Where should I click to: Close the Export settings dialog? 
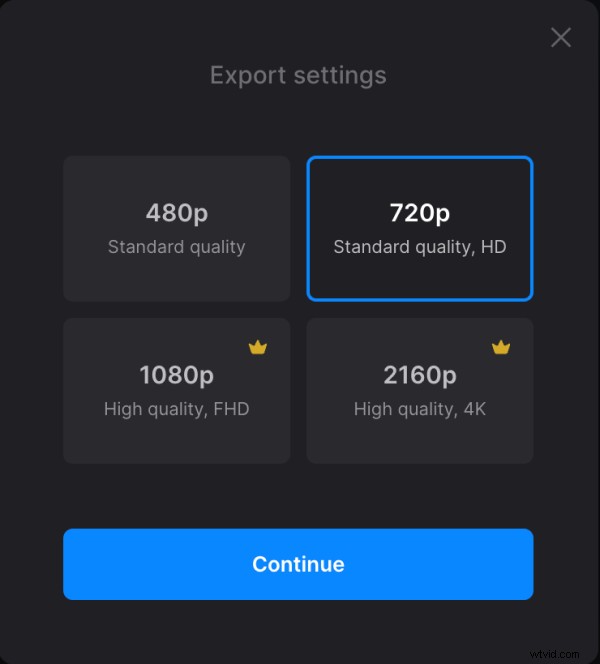coord(561,38)
